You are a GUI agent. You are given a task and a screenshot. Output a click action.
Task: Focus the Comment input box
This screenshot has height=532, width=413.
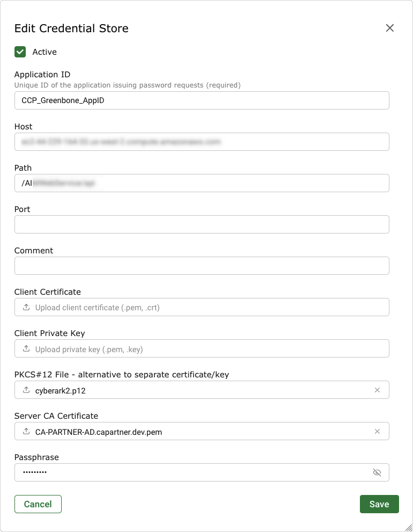[x=202, y=266]
